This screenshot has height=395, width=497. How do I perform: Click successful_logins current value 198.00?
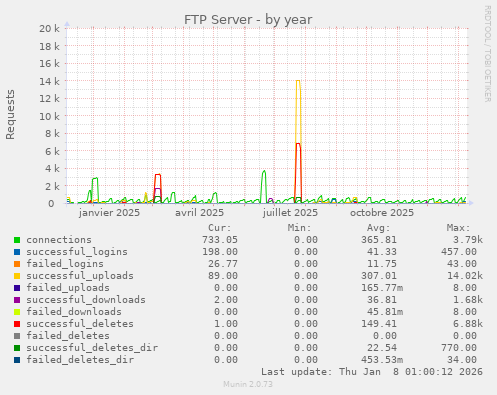(220, 252)
